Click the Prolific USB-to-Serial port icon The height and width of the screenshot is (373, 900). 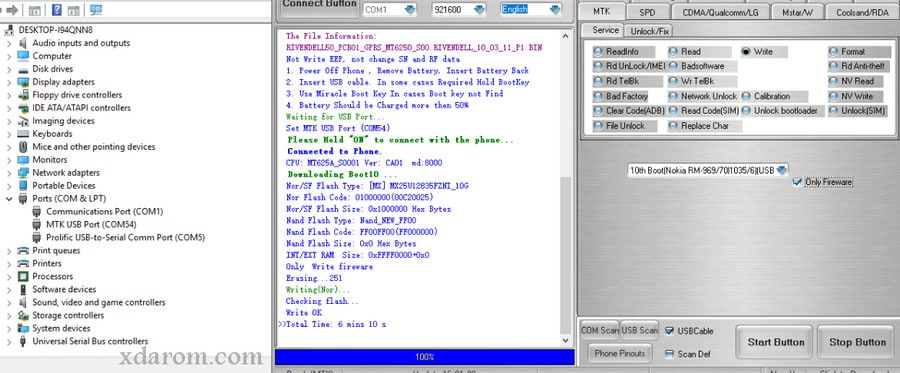click(37, 238)
